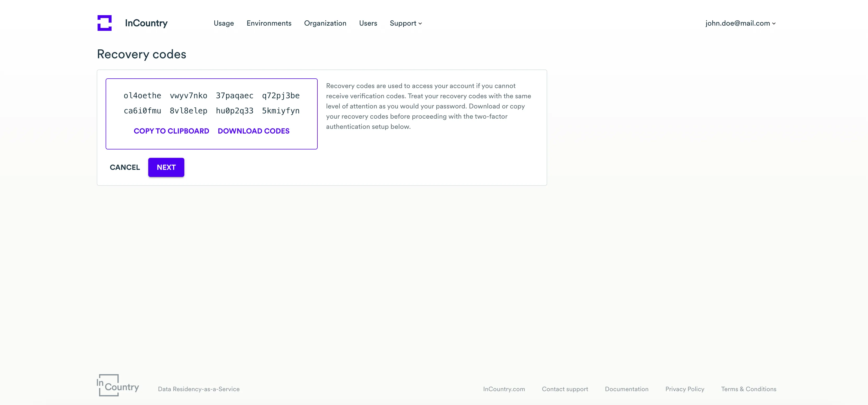The height and width of the screenshot is (405, 868).
Task: Click the chevron next to Support
Action: [x=420, y=24]
